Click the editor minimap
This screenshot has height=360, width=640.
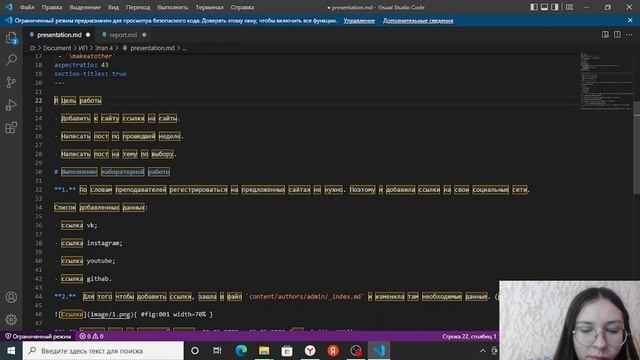click(x=606, y=82)
